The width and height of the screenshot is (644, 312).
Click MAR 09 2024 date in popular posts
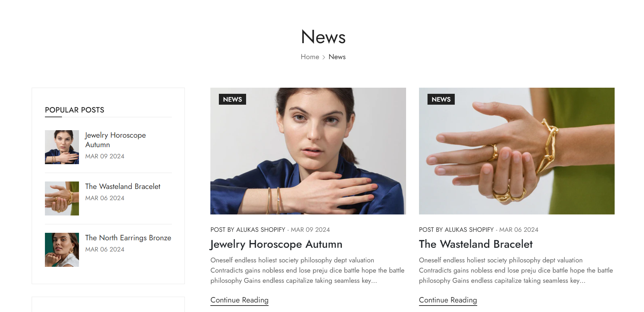[x=105, y=156]
